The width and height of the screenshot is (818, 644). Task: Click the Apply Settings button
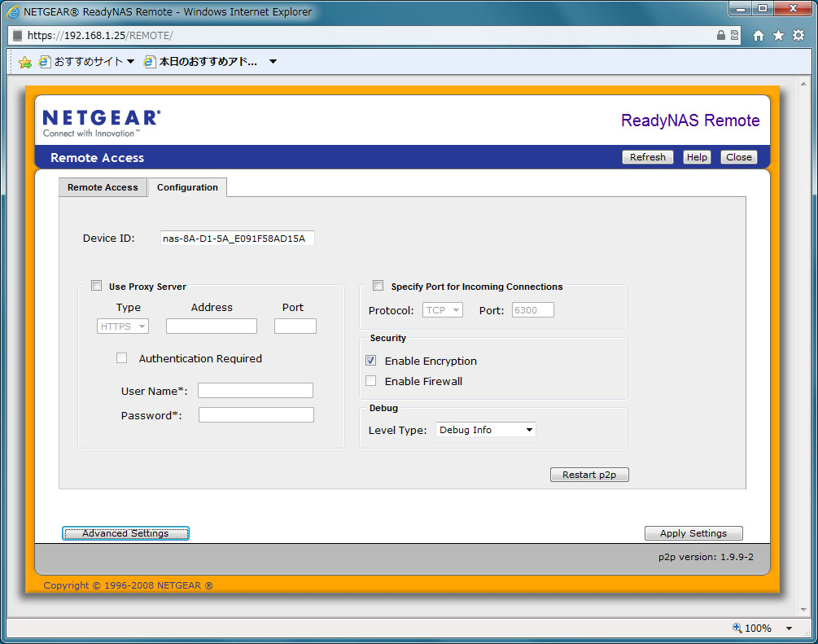[x=693, y=533]
